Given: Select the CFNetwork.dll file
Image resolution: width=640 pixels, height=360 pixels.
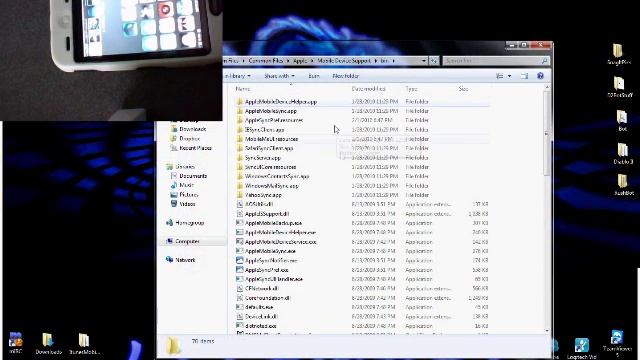Looking at the screenshot, I should [262, 289].
